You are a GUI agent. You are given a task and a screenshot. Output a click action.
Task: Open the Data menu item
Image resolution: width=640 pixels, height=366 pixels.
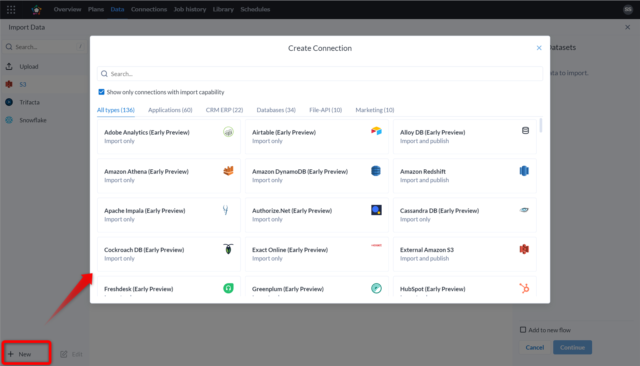[117, 9]
